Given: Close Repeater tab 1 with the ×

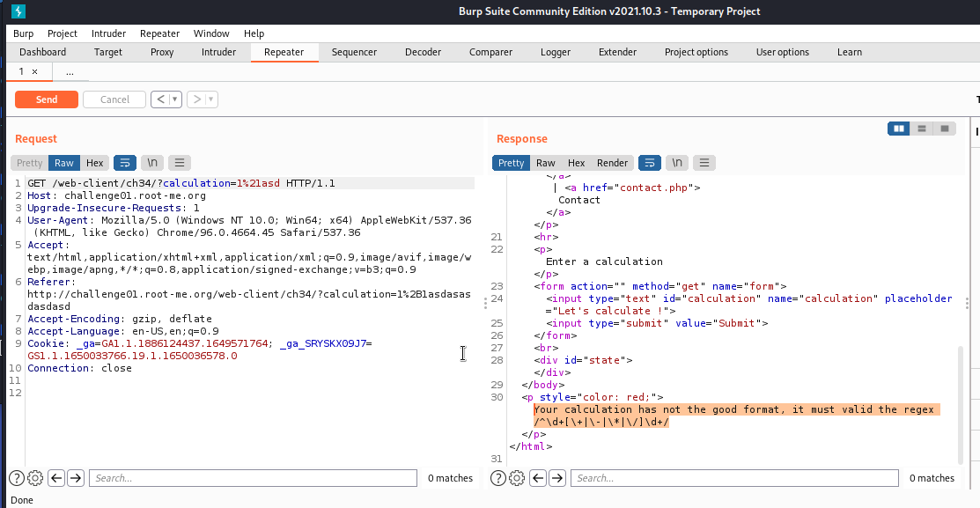Looking at the screenshot, I should click(35, 72).
